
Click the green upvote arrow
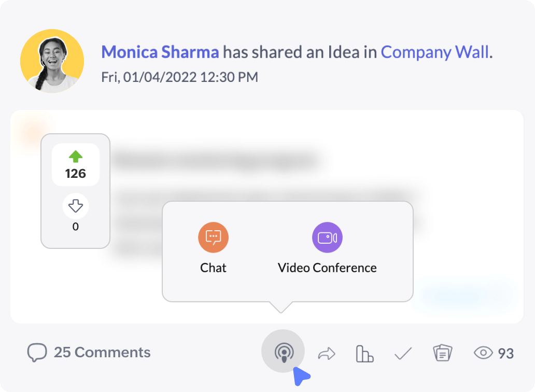(x=76, y=157)
